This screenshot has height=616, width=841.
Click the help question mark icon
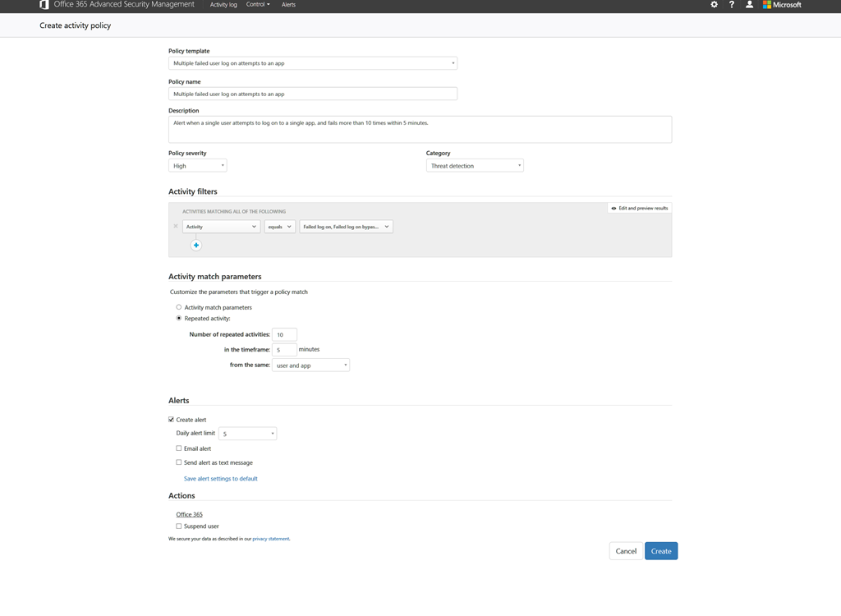pos(732,5)
